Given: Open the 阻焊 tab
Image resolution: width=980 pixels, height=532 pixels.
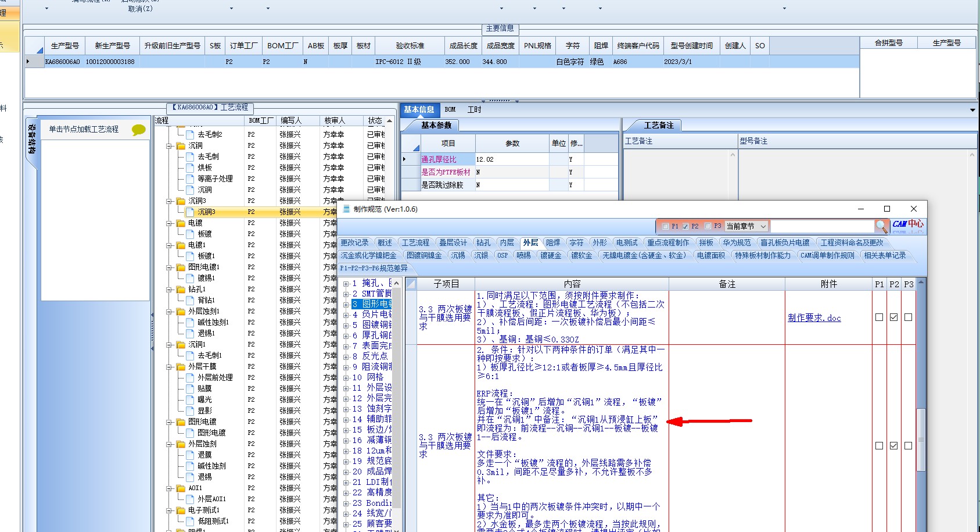Looking at the screenshot, I should click(x=553, y=243).
